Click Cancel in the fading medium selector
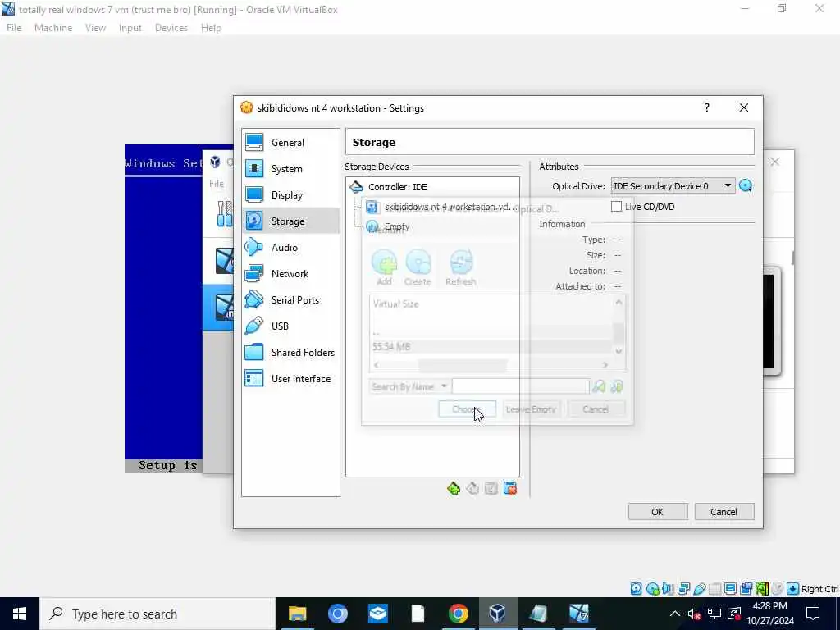The image size is (840, 630). pyautogui.click(x=596, y=409)
